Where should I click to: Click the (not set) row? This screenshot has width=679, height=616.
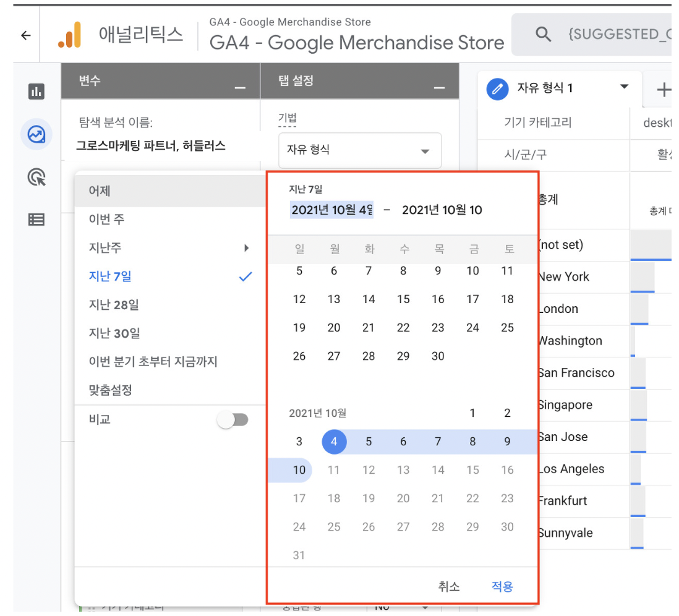(605, 245)
